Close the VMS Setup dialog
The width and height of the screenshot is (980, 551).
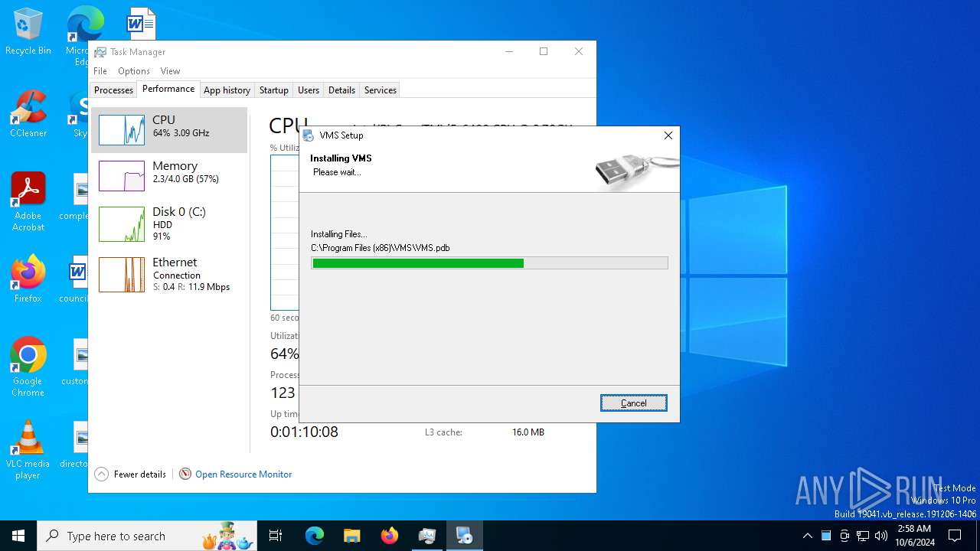668,135
